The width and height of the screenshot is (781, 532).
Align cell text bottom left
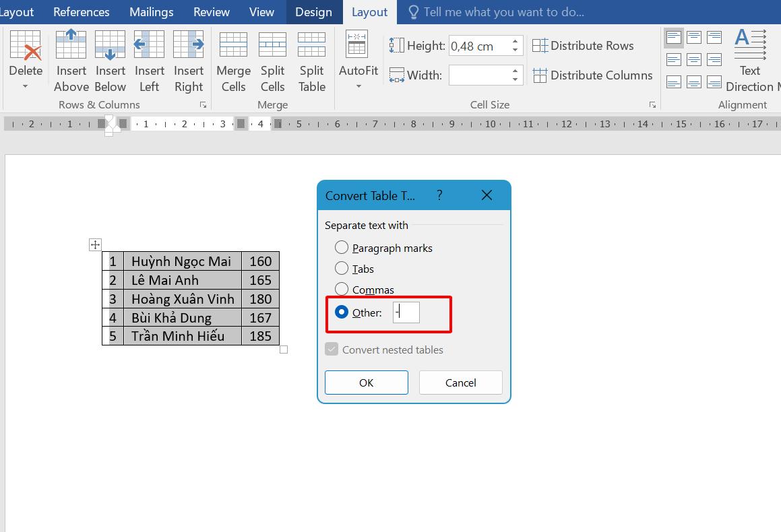click(673, 81)
